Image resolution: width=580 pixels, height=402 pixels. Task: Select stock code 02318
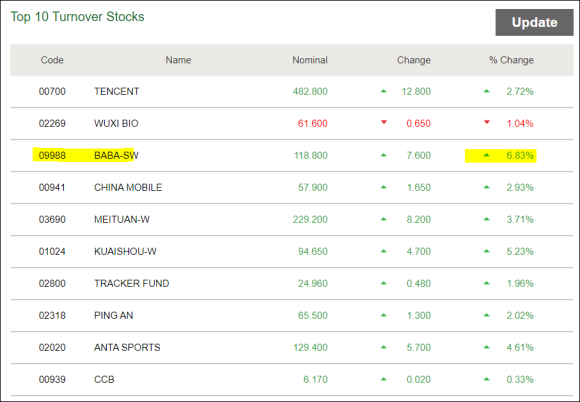click(x=52, y=315)
